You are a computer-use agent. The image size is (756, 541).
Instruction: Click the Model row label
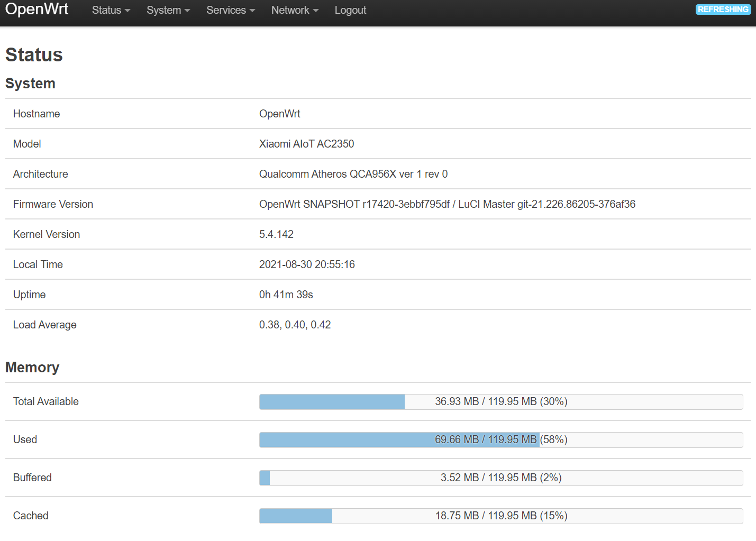click(x=27, y=144)
